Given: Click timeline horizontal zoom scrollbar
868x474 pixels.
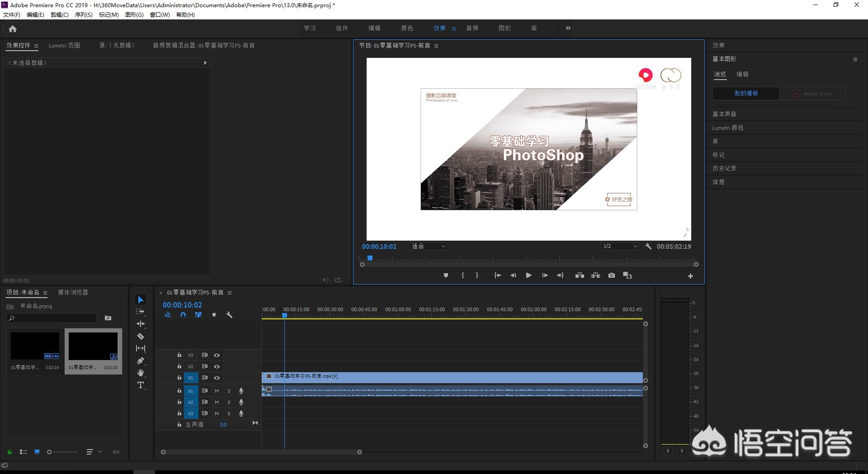Looking at the screenshot, I should pyautogui.click(x=261, y=452).
